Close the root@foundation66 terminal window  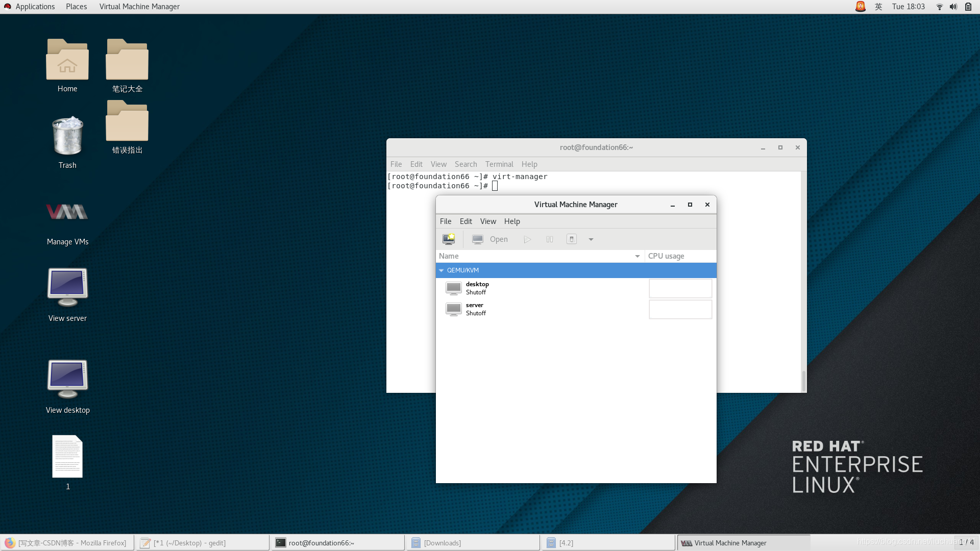[798, 147]
